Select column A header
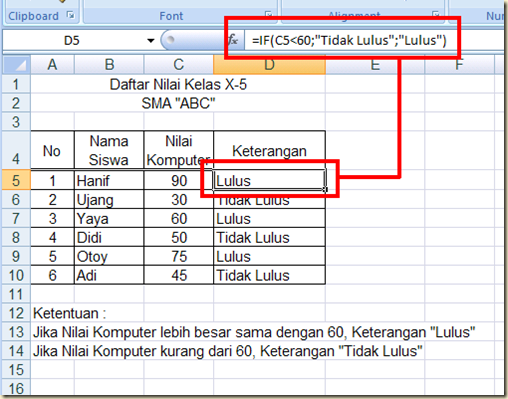This screenshot has height=399, width=508. tap(52, 64)
